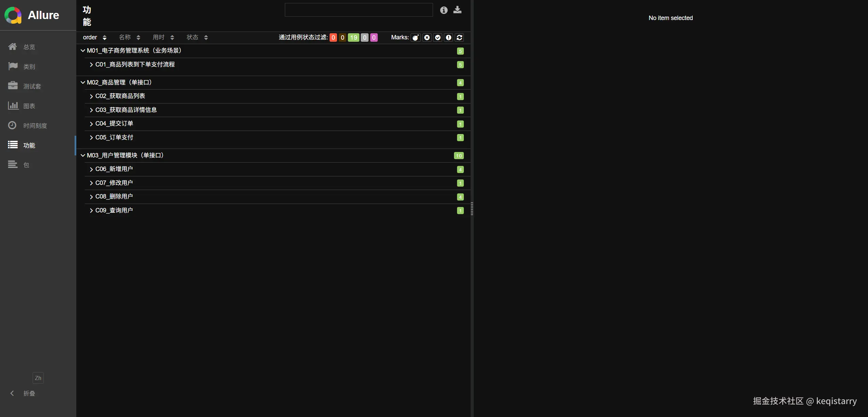Click the search input field
868x417 pixels.
(358, 10)
